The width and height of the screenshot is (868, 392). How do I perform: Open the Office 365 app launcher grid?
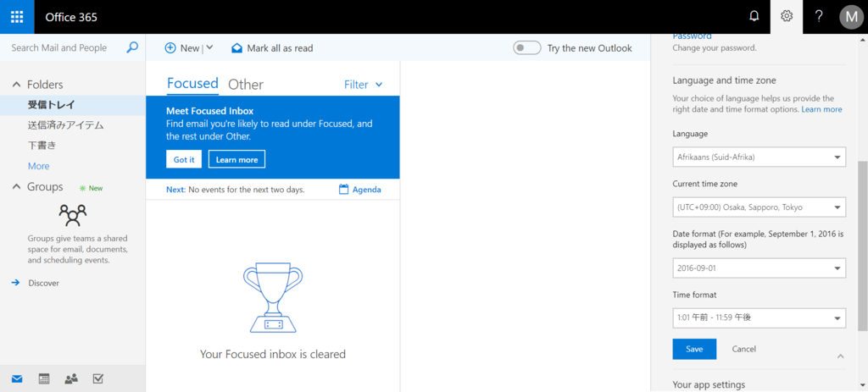(17, 17)
